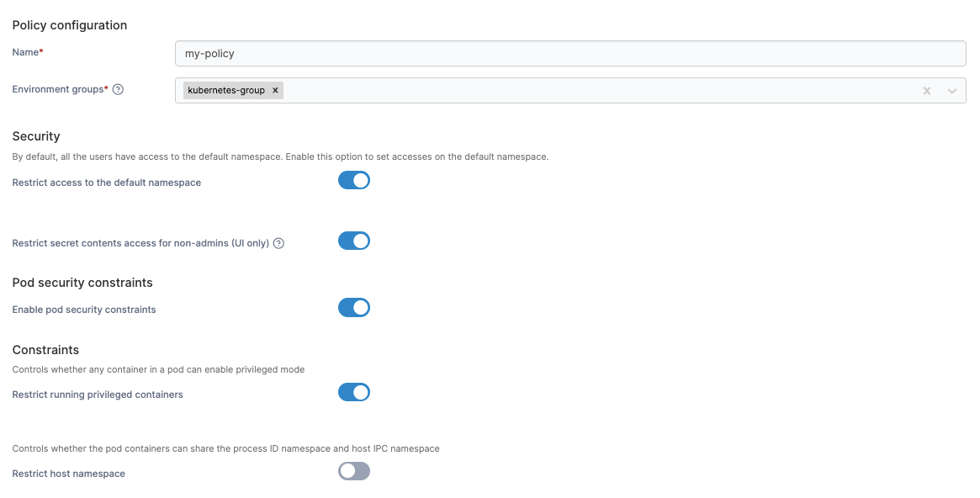
Task: Turn off restrict secret contents access toggle
Action: pos(354,241)
